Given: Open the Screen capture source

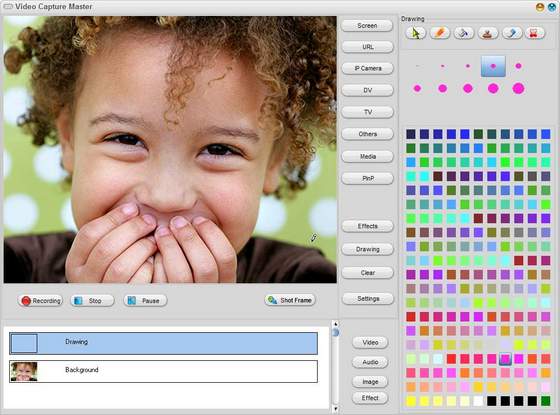Looking at the screenshot, I should tap(367, 26).
